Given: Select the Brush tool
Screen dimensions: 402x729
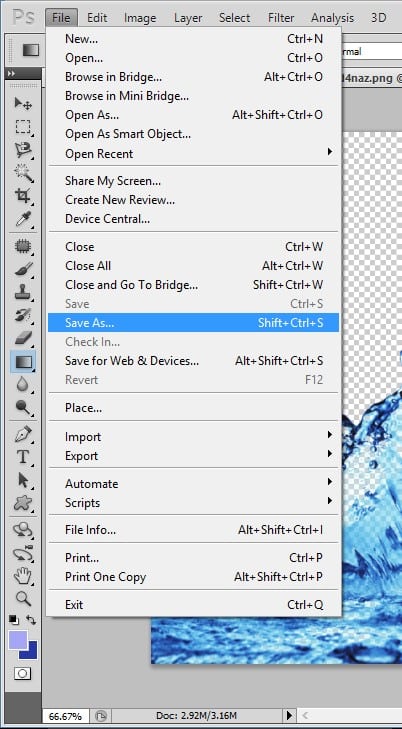Looking at the screenshot, I should click(22, 269).
